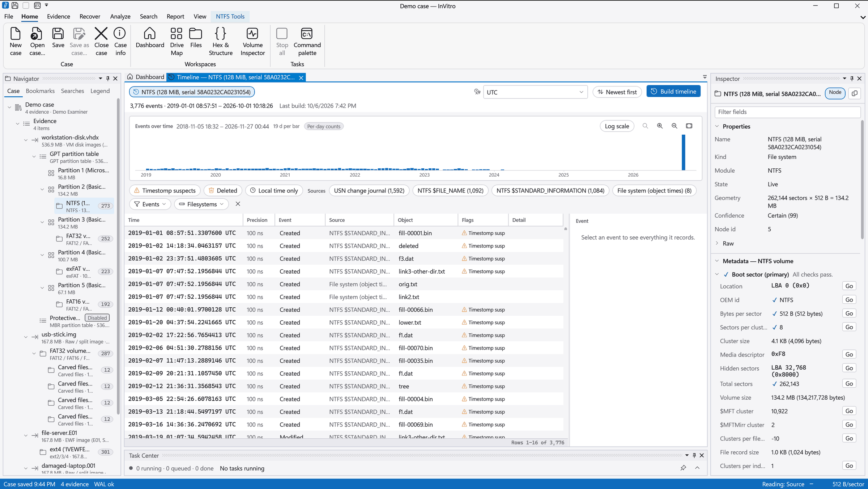
Task: Toggle the Timestomp suspects filter
Action: [x=165, y=190]
